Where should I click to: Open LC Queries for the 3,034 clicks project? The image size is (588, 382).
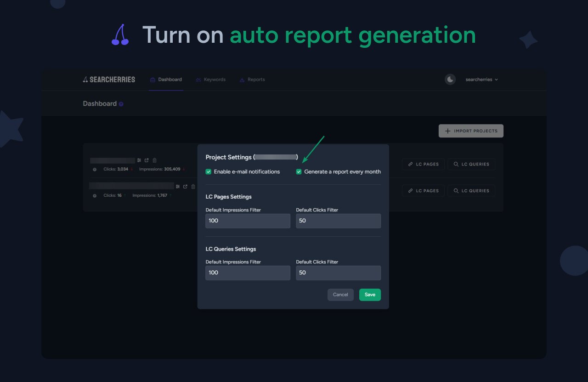pos(471,164)
